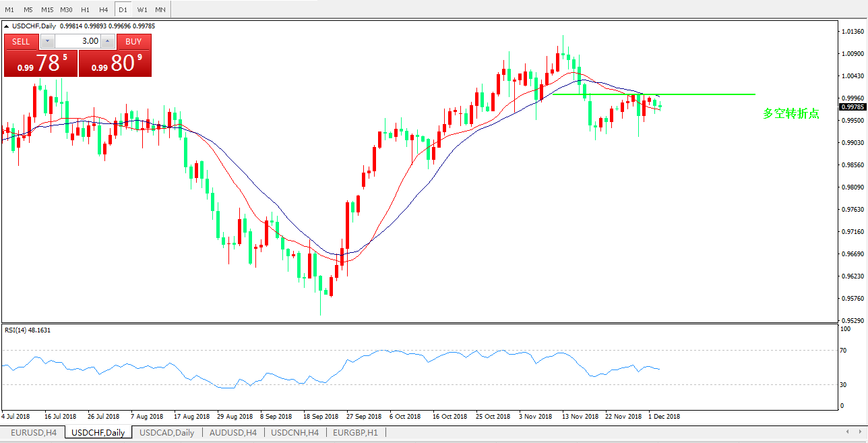868x443 pixels.
Task: Set the chart to M30 timeframe
Action: (66, 9)
